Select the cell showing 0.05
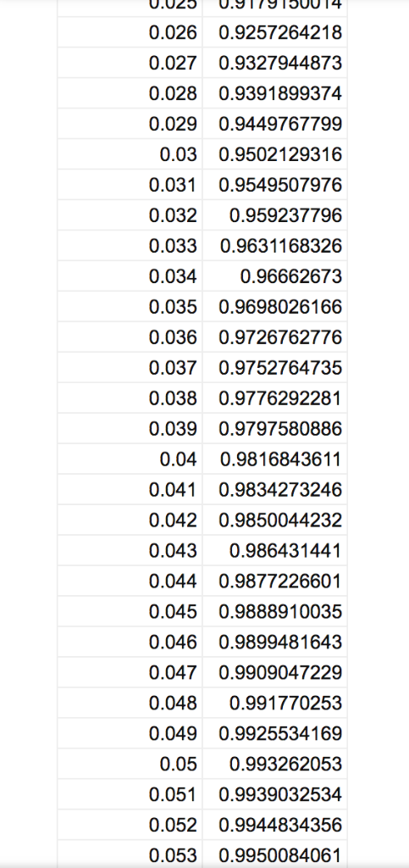The height and width of the screenshot is (868, 409). [x=130, y=764]
